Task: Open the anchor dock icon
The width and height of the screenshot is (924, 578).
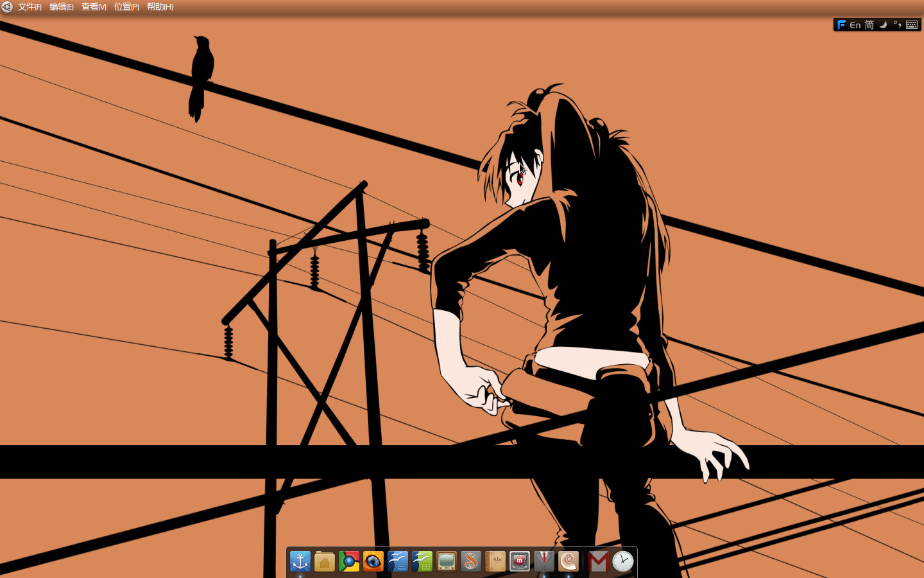Action: [x=300, y=561]
